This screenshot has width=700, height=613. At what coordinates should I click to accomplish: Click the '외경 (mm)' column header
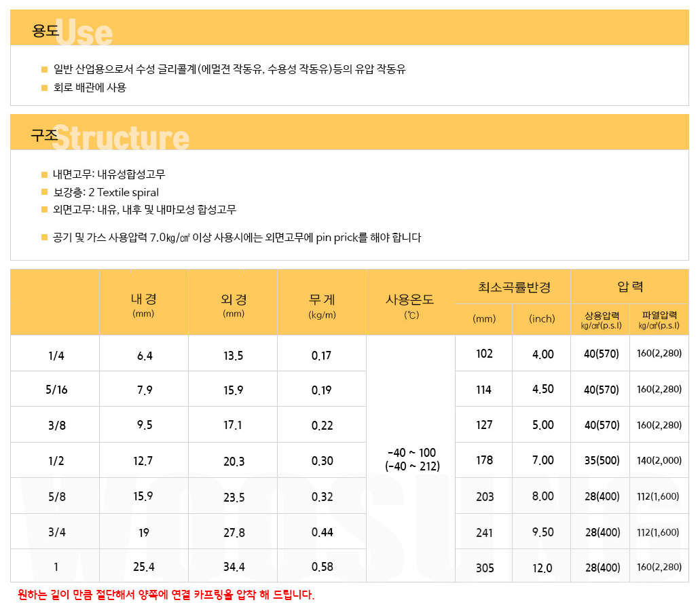[x=234, y=305]
